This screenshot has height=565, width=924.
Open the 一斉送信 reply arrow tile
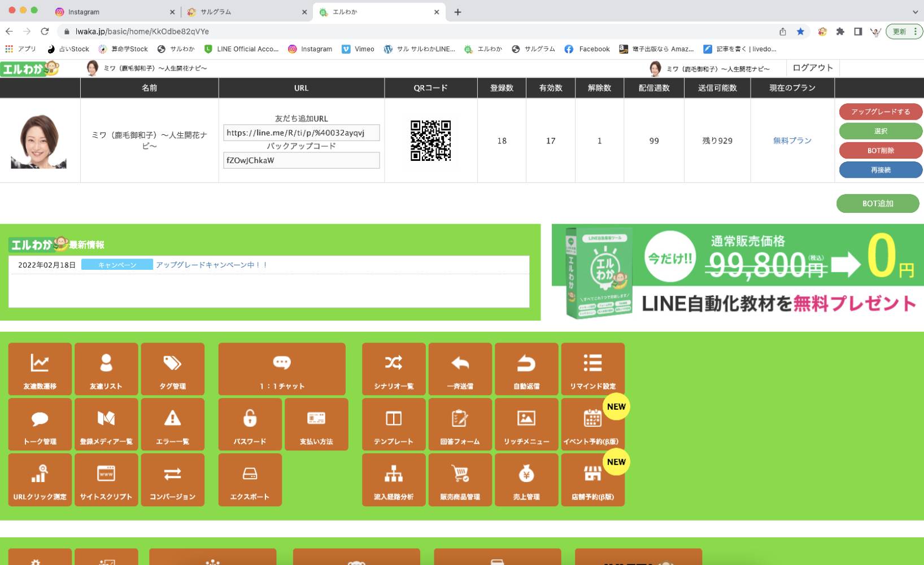coord(460,369)
